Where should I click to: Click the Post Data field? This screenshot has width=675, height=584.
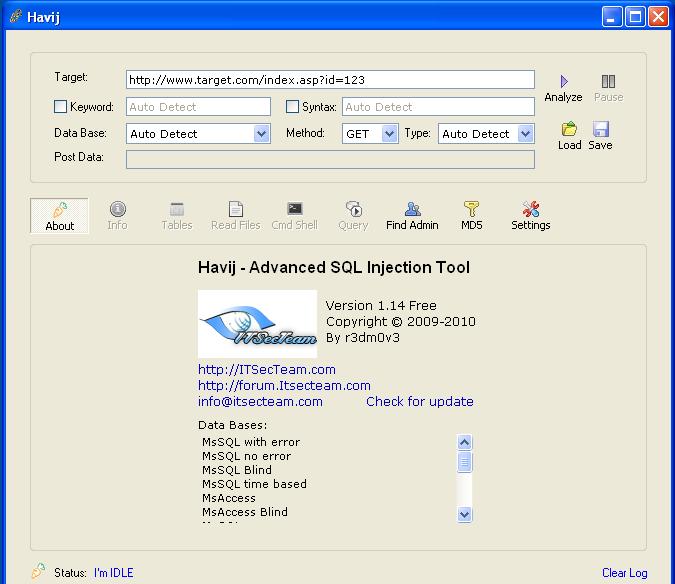tap(330, 160)
